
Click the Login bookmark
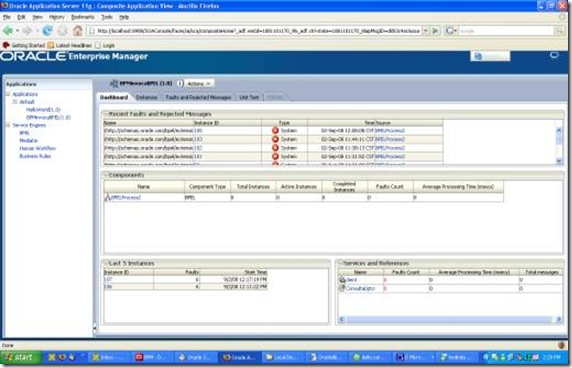point(108,45)
